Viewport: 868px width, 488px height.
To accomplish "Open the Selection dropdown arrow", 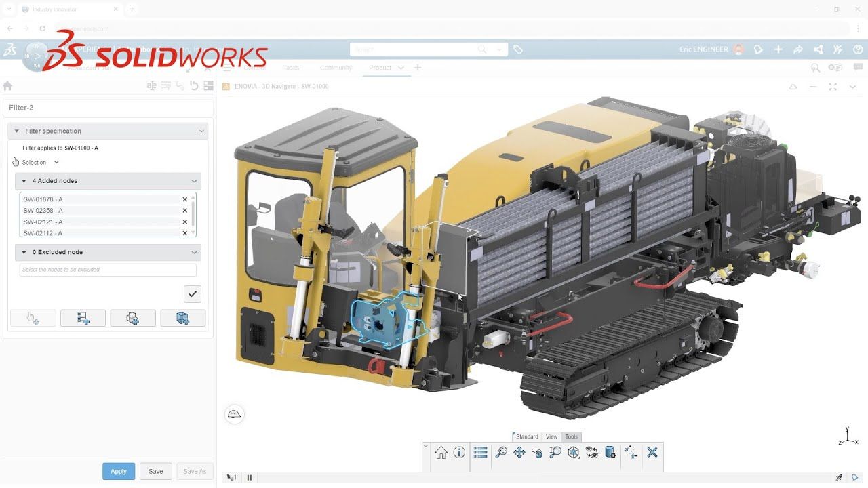I will (x=56, y=163).
